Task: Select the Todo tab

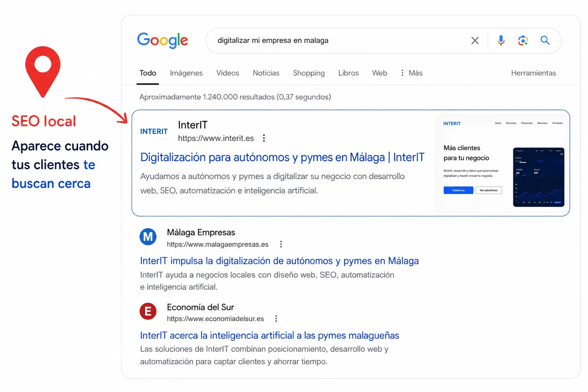Action: (148, 73)
